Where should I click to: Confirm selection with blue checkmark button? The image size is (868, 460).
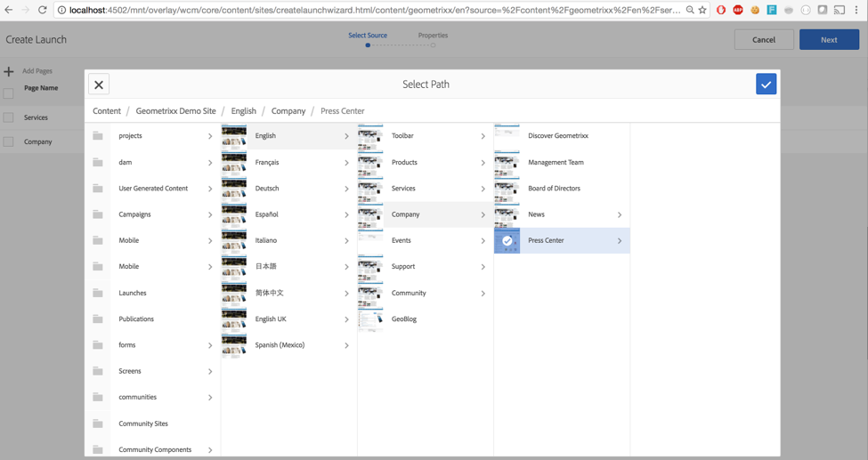point(766,85)
